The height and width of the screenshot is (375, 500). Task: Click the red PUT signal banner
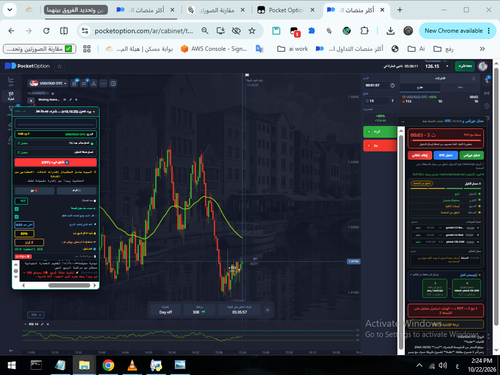point(445,311)
